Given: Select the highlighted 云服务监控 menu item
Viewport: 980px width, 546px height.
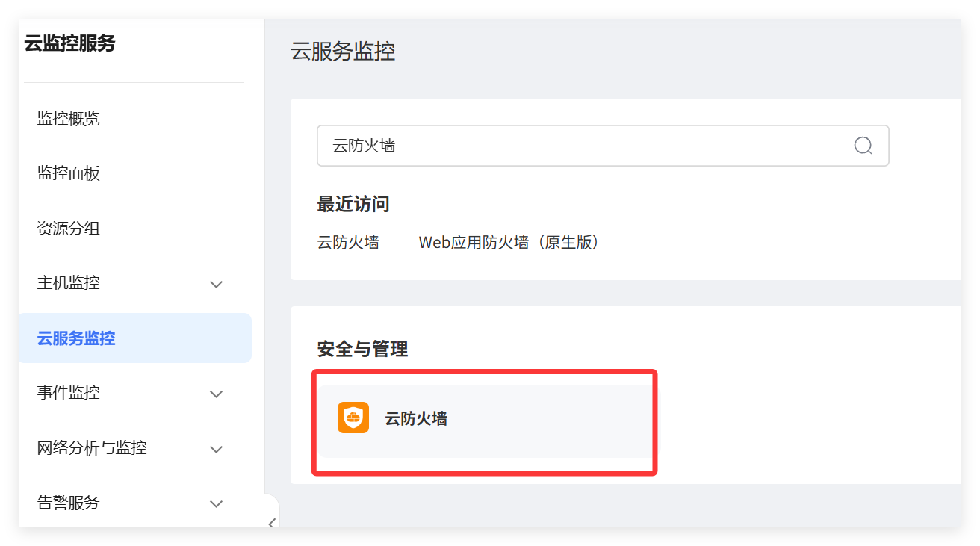Looking at the screenshot, I should point(135,338).
